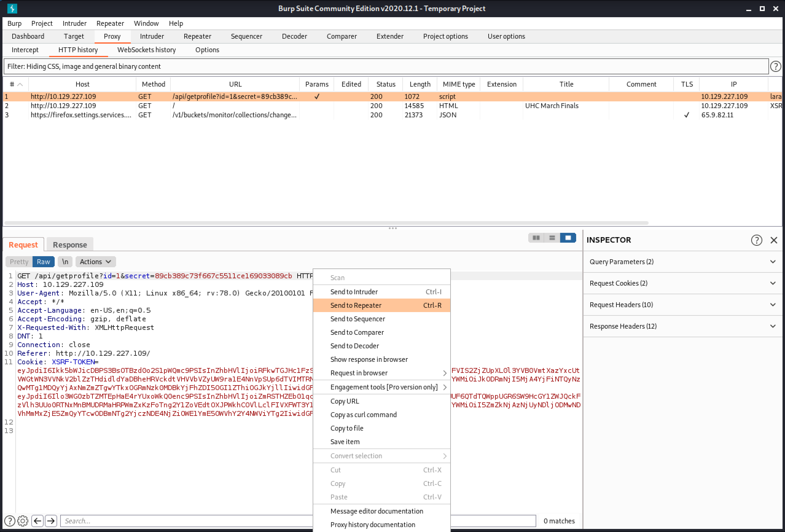Open search settings gear icon
785x532 pixels.
[x=23, y=521]
